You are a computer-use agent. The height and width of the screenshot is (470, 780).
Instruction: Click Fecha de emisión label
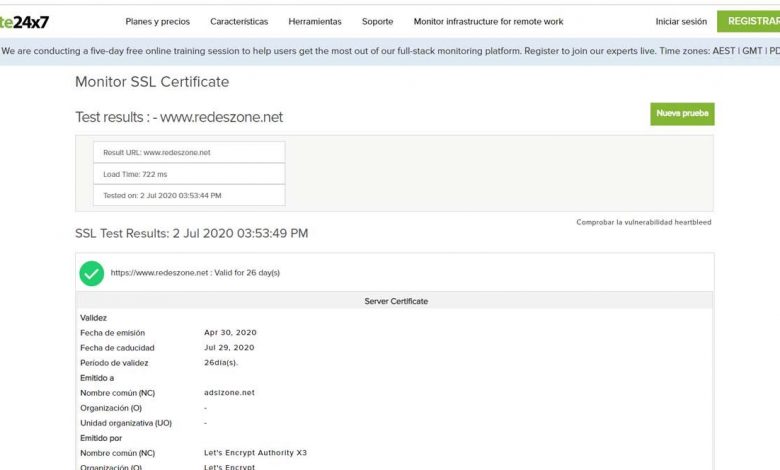(112, 333)
